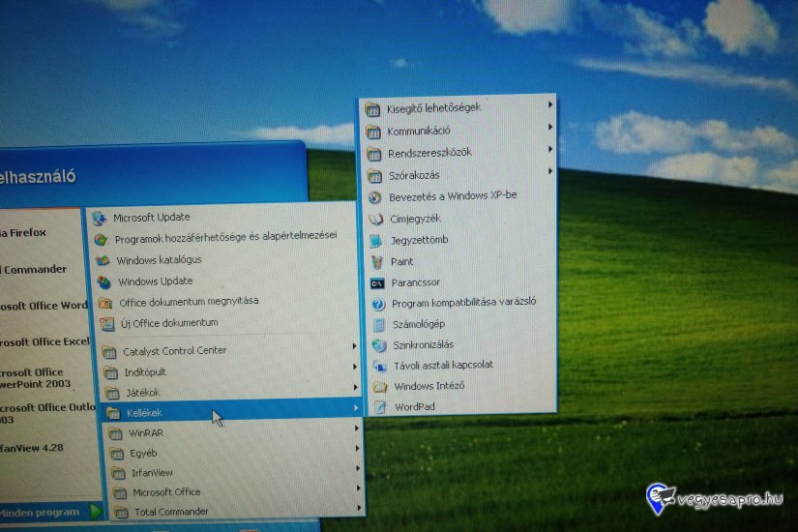The image size is (798, 532).
Task: Click the WordPad icon
Action: pyautogui.click(x=380, y=407)
